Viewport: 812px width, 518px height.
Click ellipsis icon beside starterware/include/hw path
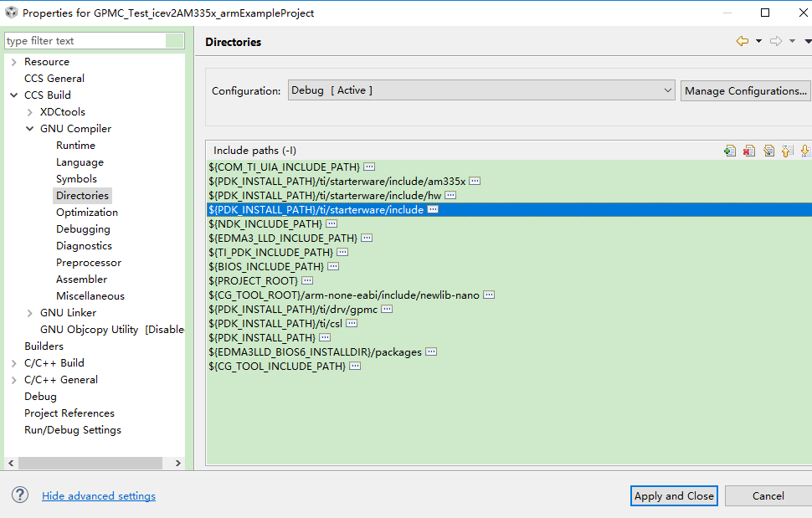(x=450, y=195)
